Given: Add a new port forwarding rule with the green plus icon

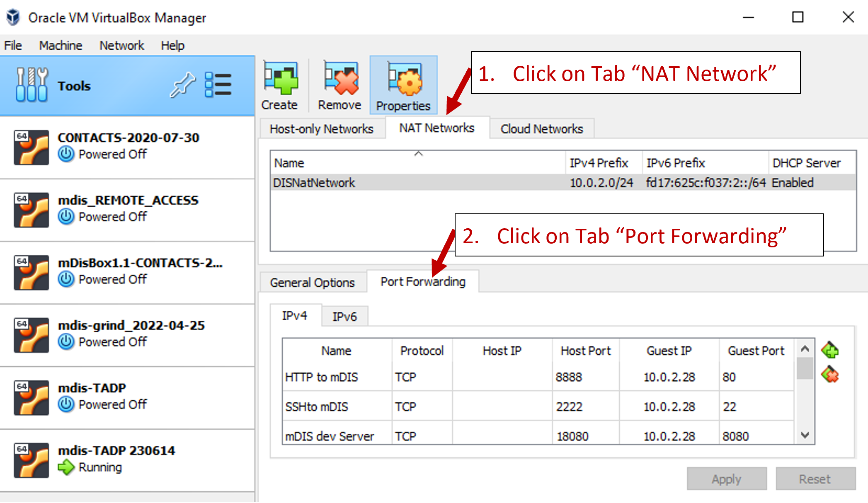Looking at the screenshot, I should click(x=829, y=351).
